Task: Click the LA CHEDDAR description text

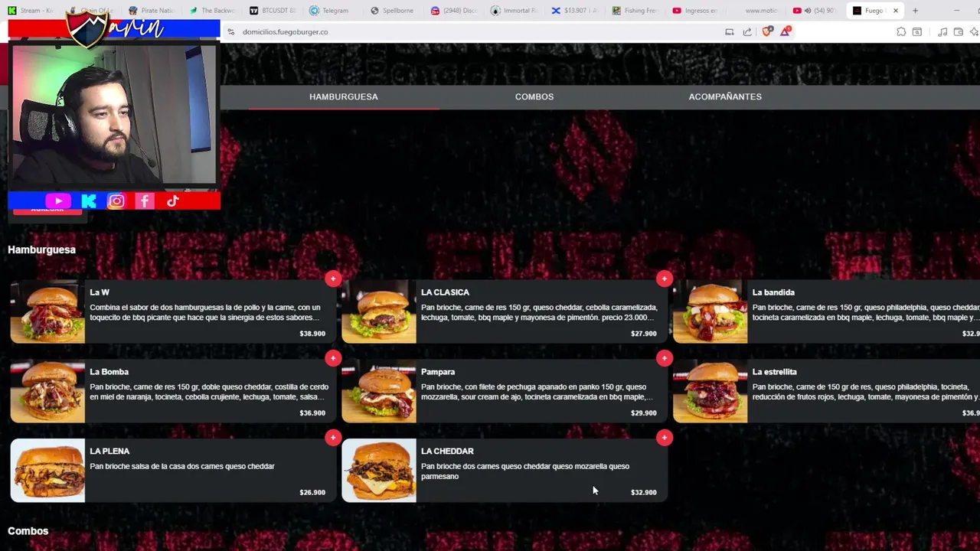Action: (x=525, y=471)
